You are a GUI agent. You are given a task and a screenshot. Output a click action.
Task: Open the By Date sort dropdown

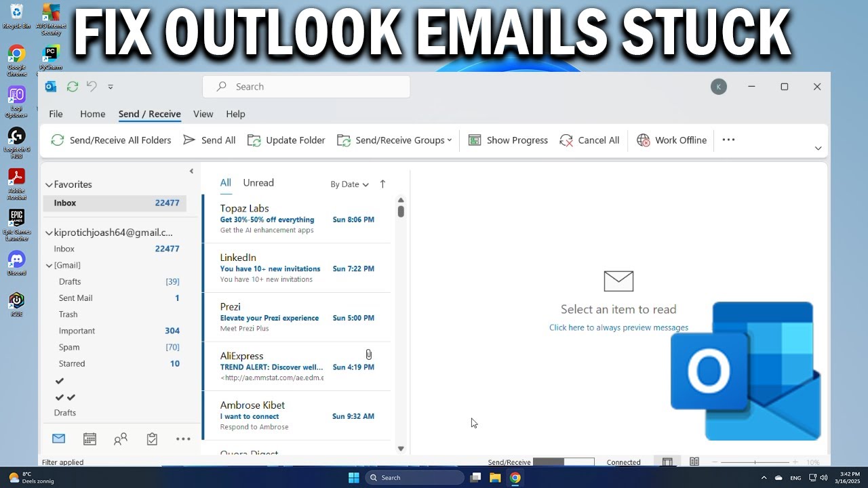click(349, 184)
